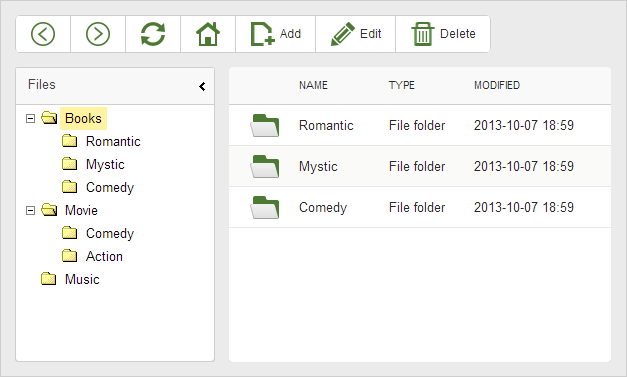Click File folder type in Mystic row
Viewport: 627px width, 377px height.
417,166
